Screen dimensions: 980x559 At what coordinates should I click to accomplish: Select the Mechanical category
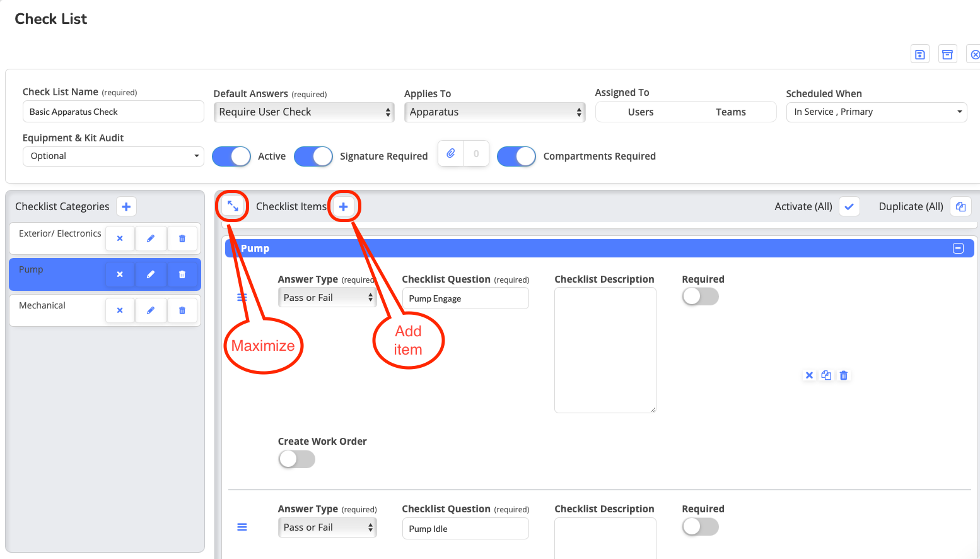(x=42, y=305)
